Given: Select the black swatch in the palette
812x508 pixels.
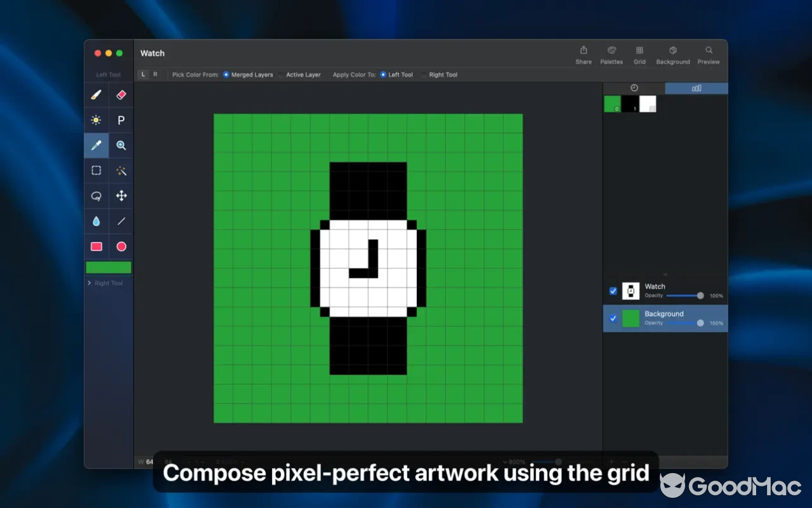Looking at the screenshot, I should [x=631, y=104].
